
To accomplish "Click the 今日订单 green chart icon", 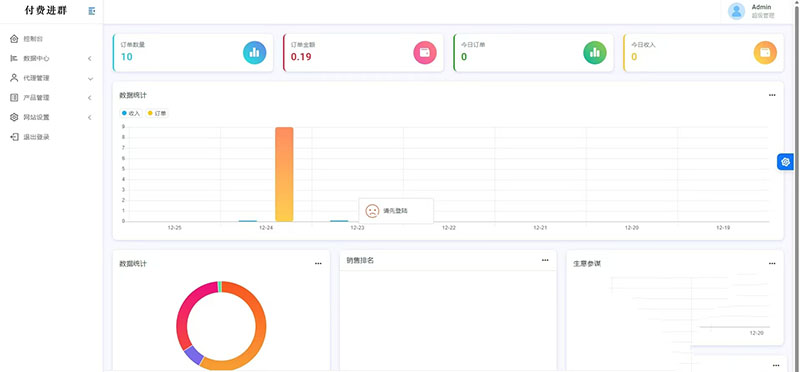I will click(x=595, y=53).
